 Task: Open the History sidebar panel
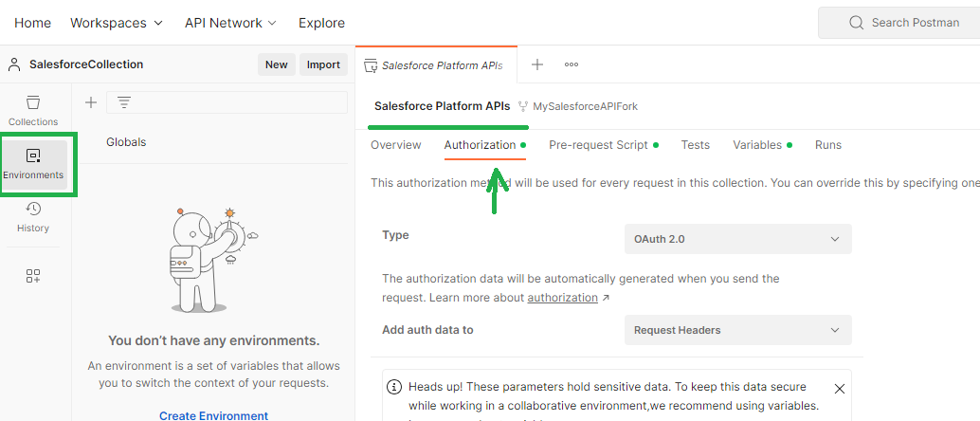(33, 218)
